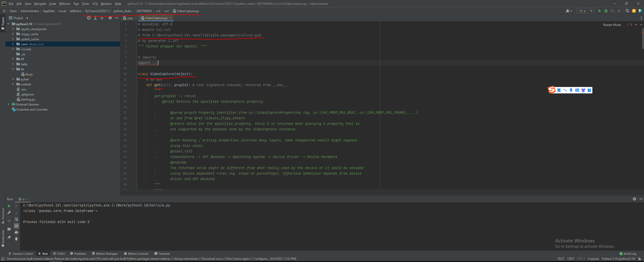Open the Problems tool window
Image resolution: width=644 pixels, height=262 pixels.
[78, 254]
